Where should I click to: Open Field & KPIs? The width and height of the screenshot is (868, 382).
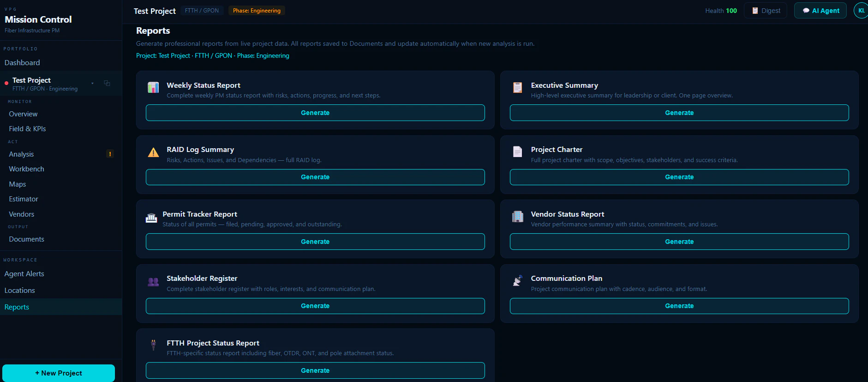click(x=27, y=129)
